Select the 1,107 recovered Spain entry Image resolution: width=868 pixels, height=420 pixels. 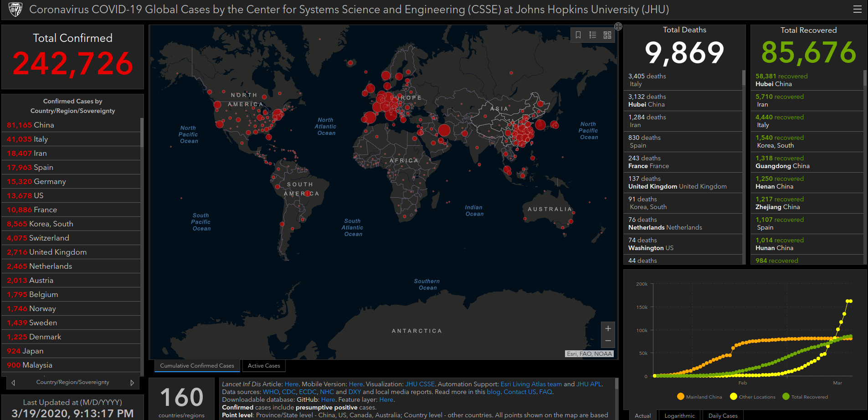click(x=807, y=223)
